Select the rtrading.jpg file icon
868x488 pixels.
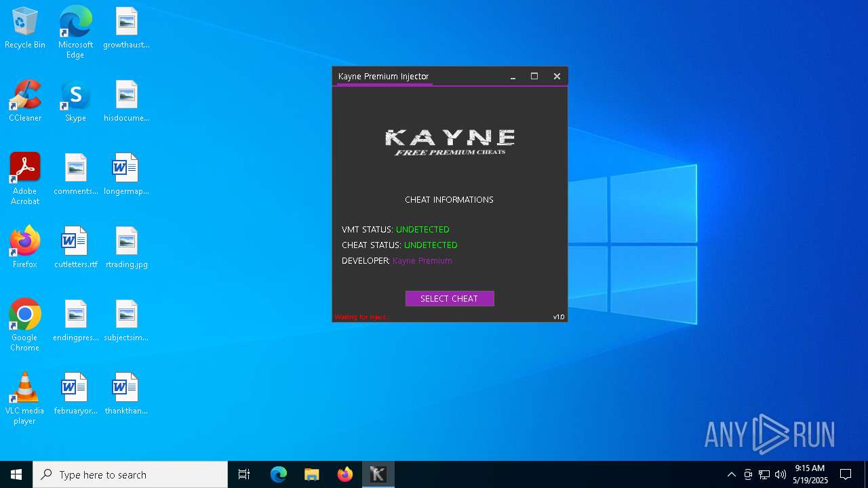(x=126, y=247)
